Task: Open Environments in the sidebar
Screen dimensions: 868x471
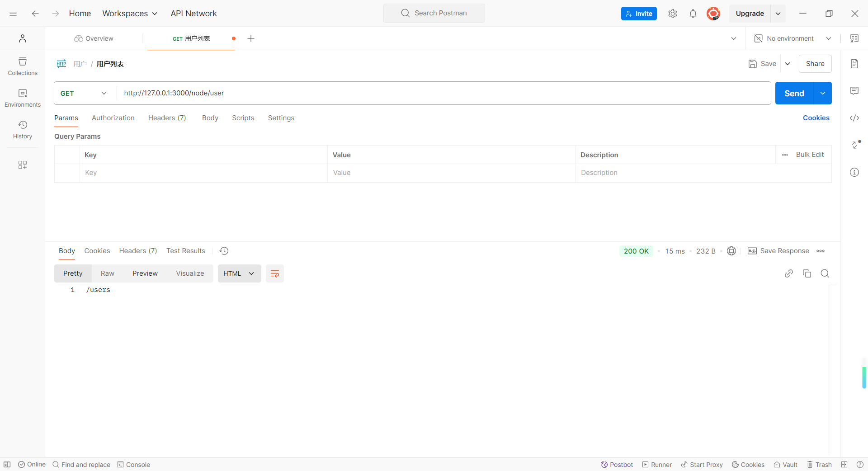Action: pos(23,98)
